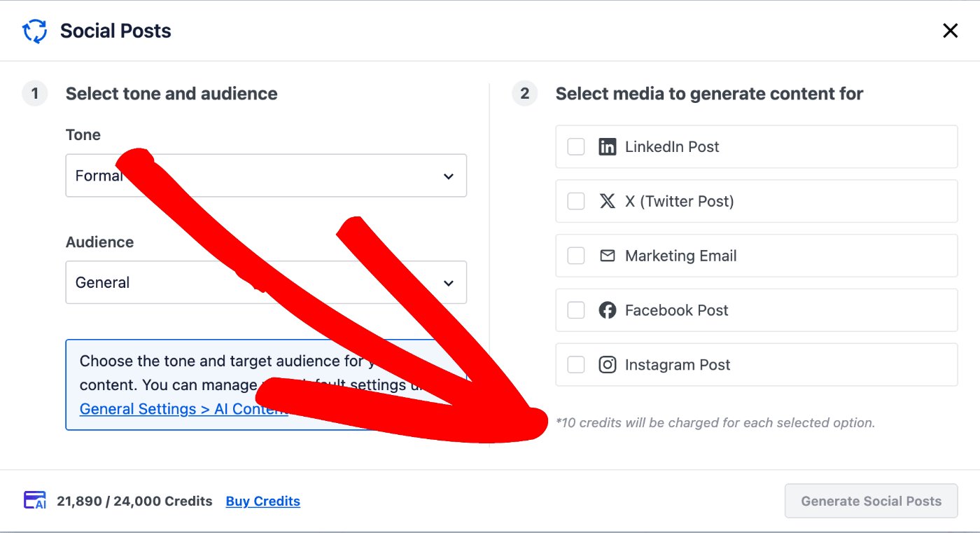Click the Social Posts recycle-arrows logo icon
This screenshot has width=980, height=533.
tap(35, 31)
